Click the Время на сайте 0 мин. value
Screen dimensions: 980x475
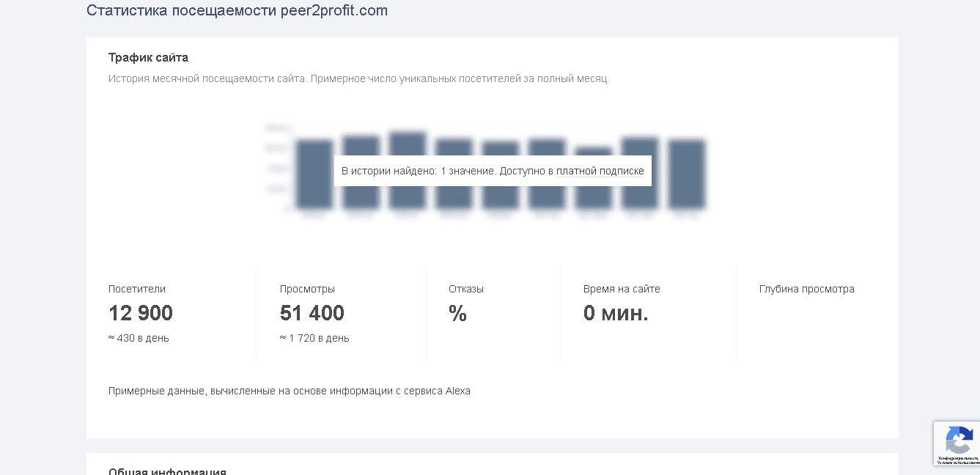[x=616, y=313]
